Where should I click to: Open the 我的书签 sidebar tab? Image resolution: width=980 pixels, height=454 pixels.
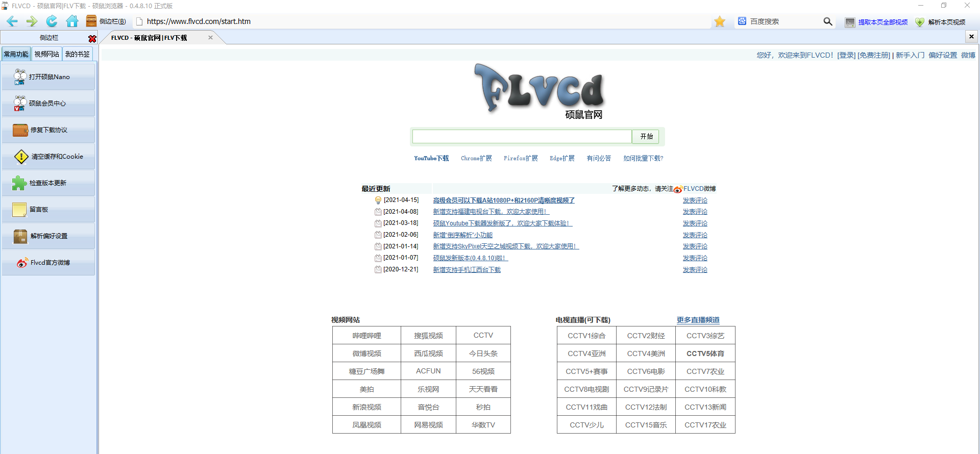pos(77,54)
